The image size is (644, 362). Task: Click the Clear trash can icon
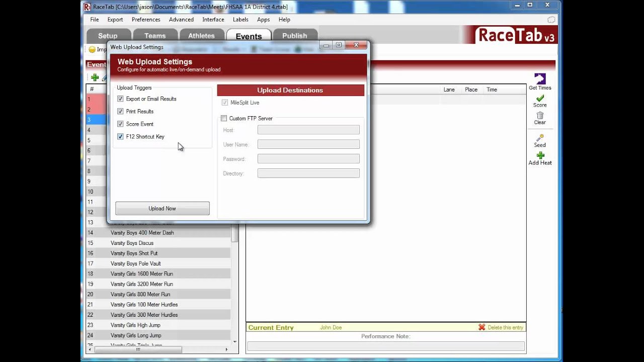coord(540,115)
